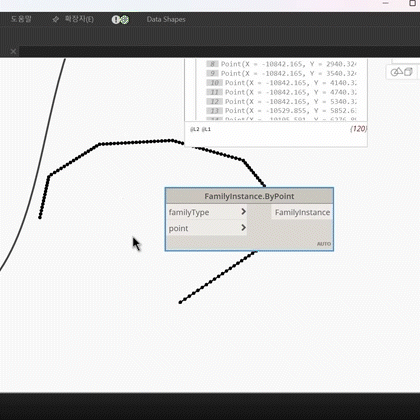Select the FamilyInstance.ByPoint node title

tap(249, 196)
